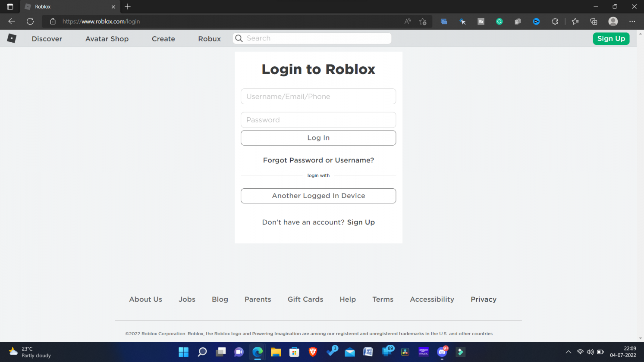The height and width of the screenshot is (362, 644).
Task: Open the cursor click extension icon
Action: point(462,22)
